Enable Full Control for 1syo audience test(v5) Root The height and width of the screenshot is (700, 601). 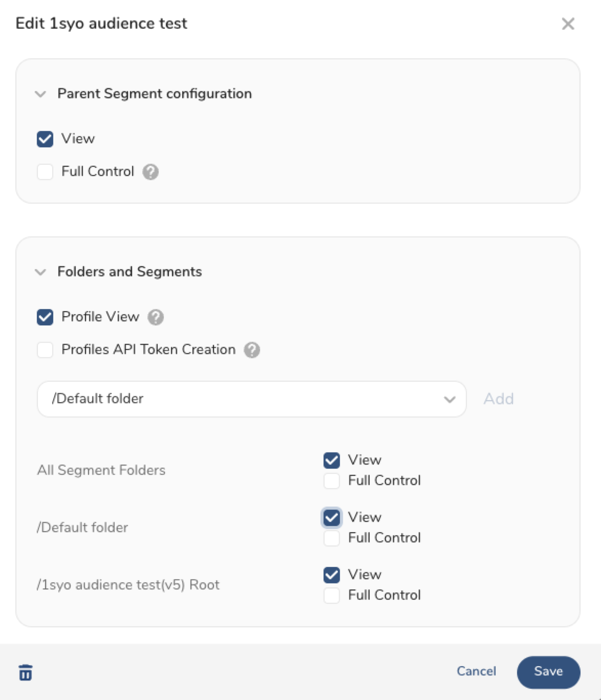pos(332,596)
